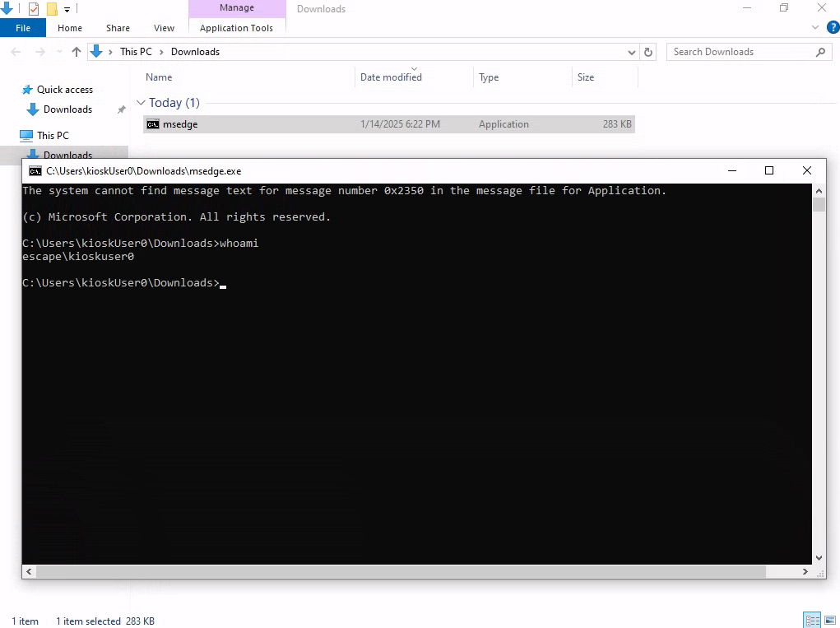Viewport: 840px width, 628px height.
Task: Open Help via the question mark icon
Action: point(833,28)
